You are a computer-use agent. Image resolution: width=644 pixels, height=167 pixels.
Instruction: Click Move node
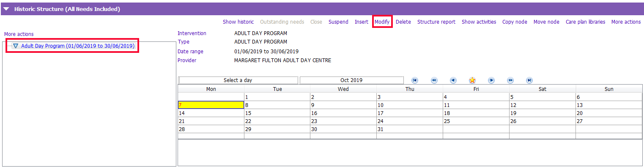point(546,22)
